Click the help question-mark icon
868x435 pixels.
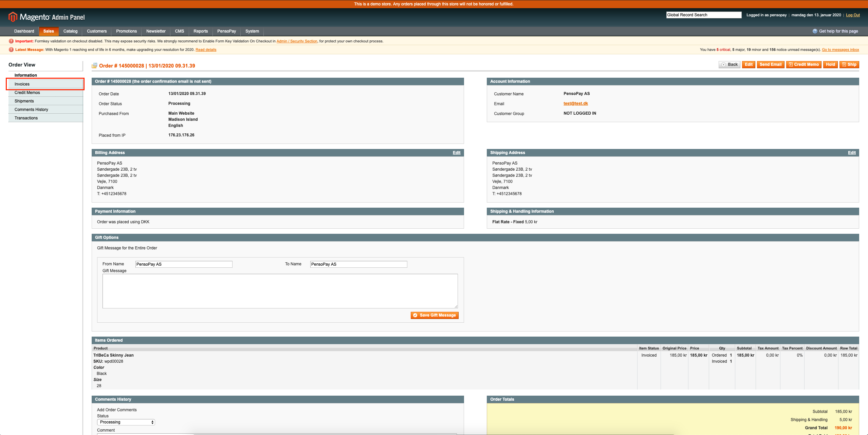(x=815, y=31)
